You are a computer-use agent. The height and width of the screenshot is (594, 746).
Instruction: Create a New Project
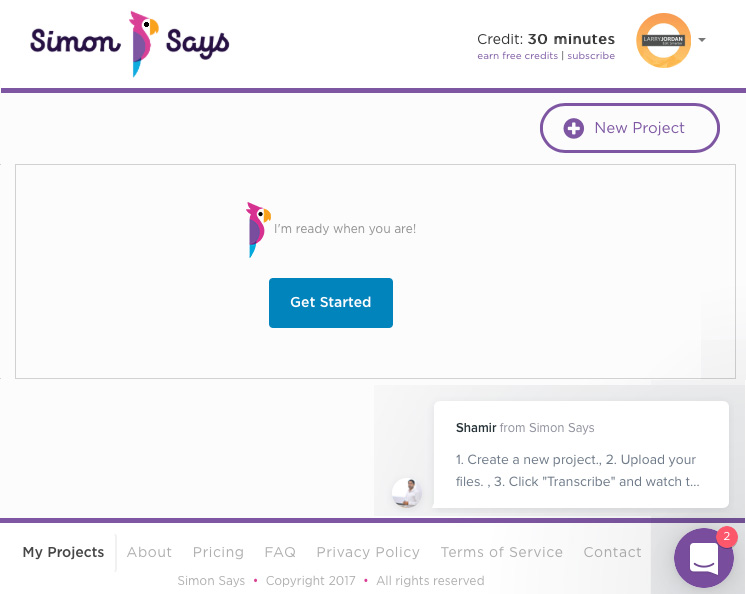[x=629, y=128]
